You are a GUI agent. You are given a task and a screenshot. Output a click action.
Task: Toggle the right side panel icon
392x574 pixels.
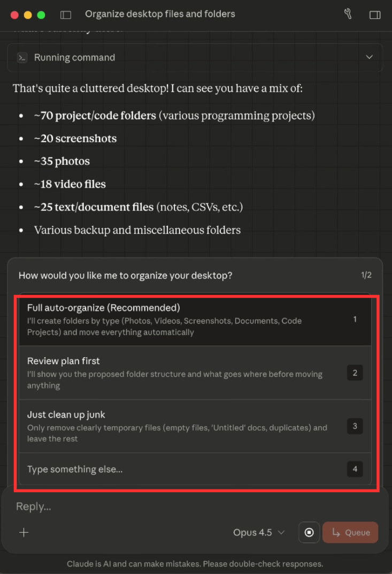(x=375, y=14)
